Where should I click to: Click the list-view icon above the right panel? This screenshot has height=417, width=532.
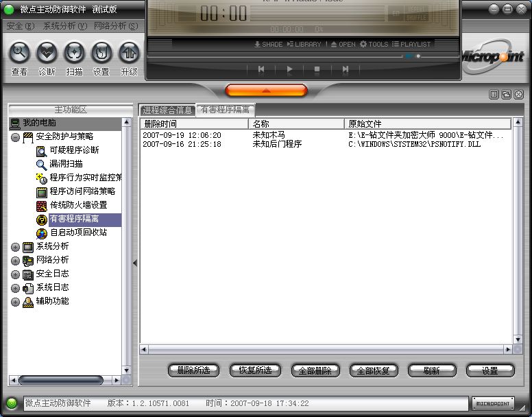[494, 95]
